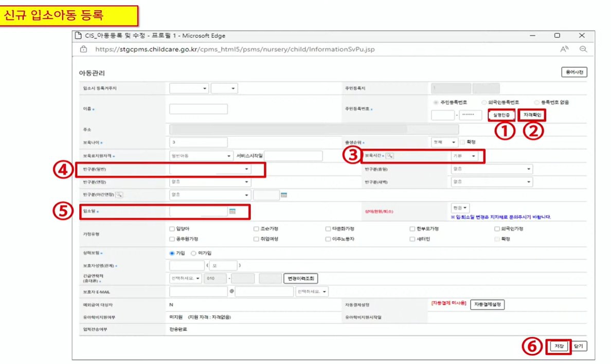Check the 다문화가정 checkbox
This screenshot has height=364, width=611.
click(x=328, y=229)
